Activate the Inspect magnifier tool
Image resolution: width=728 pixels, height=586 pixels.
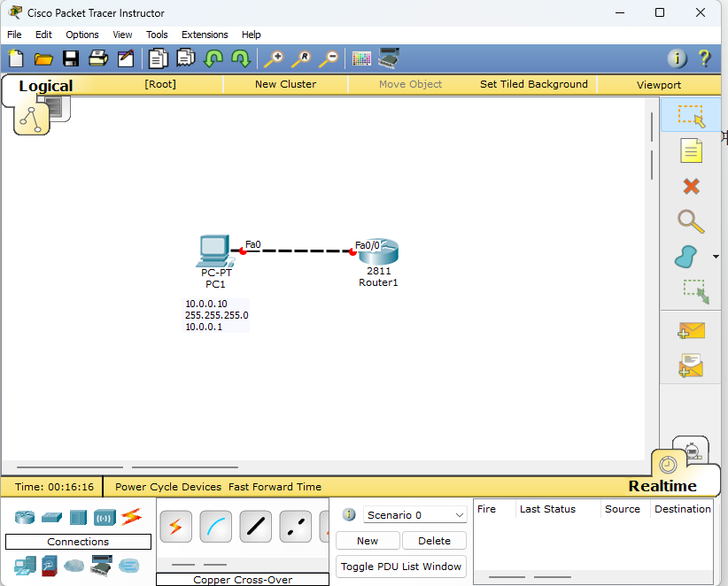pos(691,221)
